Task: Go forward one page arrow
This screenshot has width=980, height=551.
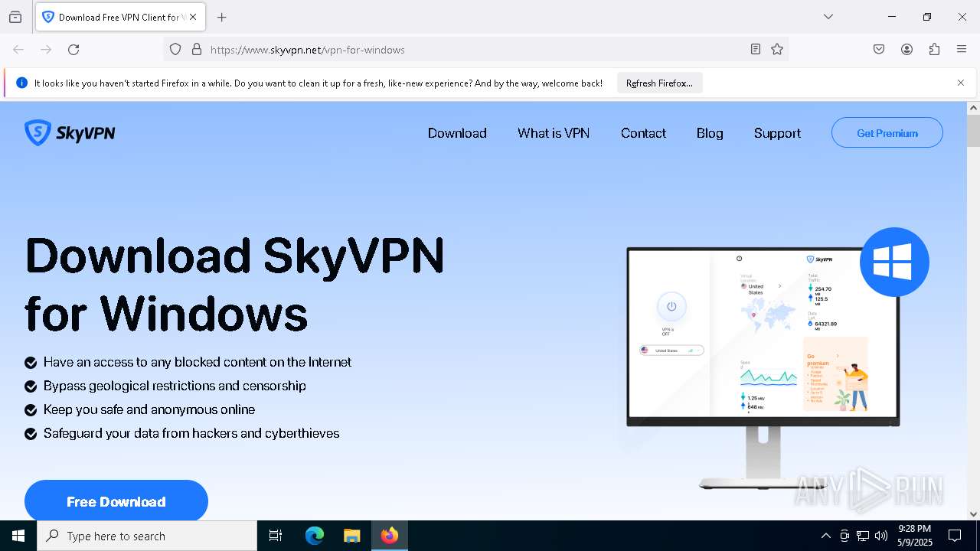Action: pos(46,50)
